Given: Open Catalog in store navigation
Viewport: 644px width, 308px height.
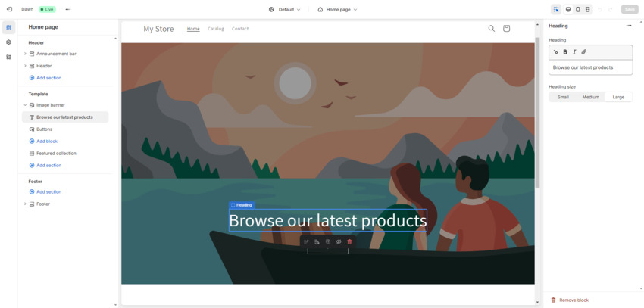Looking at the screenshot, I should pos(216,29).
